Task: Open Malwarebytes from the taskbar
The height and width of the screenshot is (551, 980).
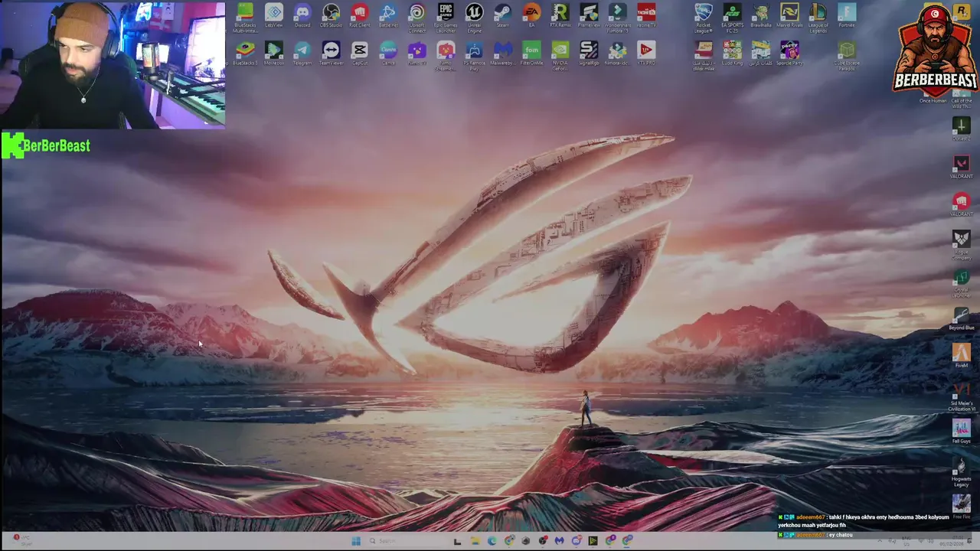Action: (x=559, y=541)
